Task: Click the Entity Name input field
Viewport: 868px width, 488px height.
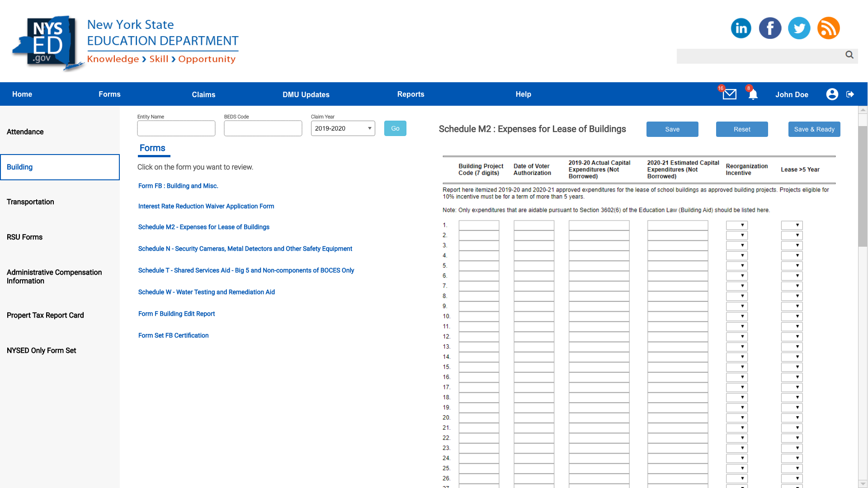Action: (176, 128)
